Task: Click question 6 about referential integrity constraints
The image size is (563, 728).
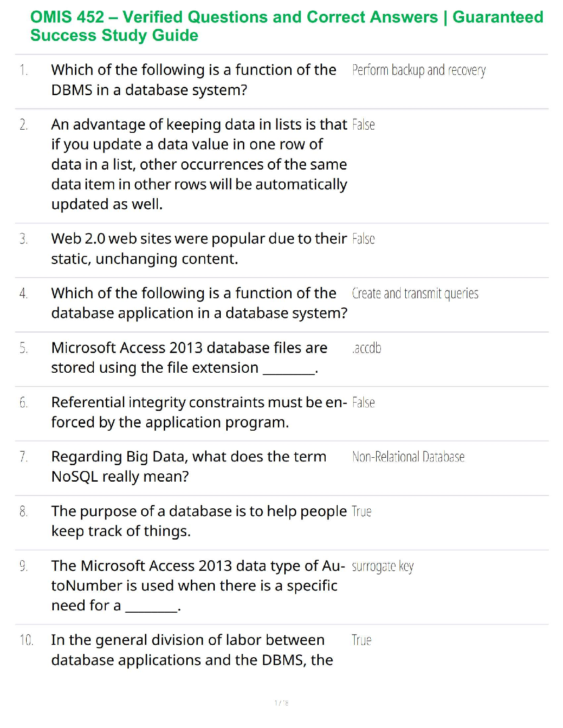Action: (199, 412)
